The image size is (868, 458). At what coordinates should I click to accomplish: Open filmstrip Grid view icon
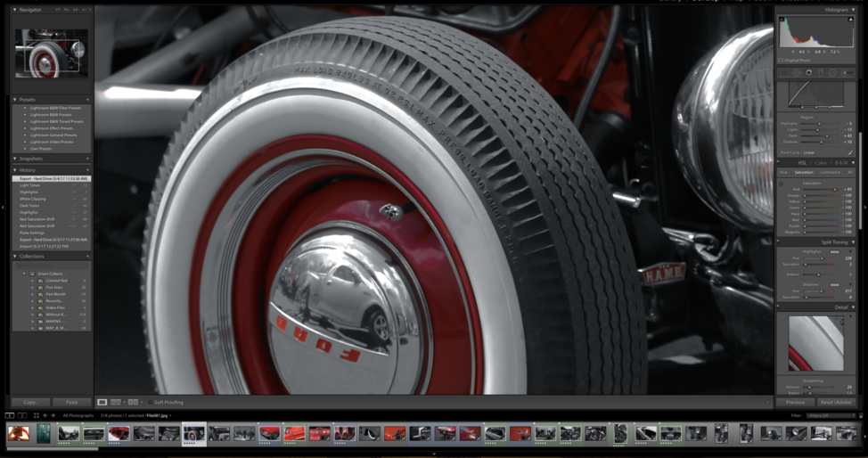pyautogui.click(x=36, y=415)
